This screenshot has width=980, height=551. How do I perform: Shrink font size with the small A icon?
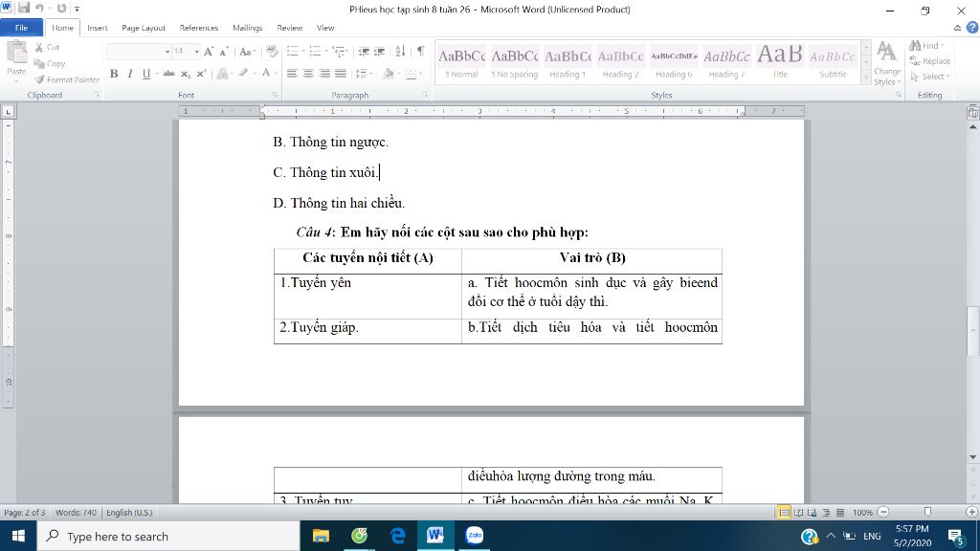pyautogui.click(x=224, y=52)
